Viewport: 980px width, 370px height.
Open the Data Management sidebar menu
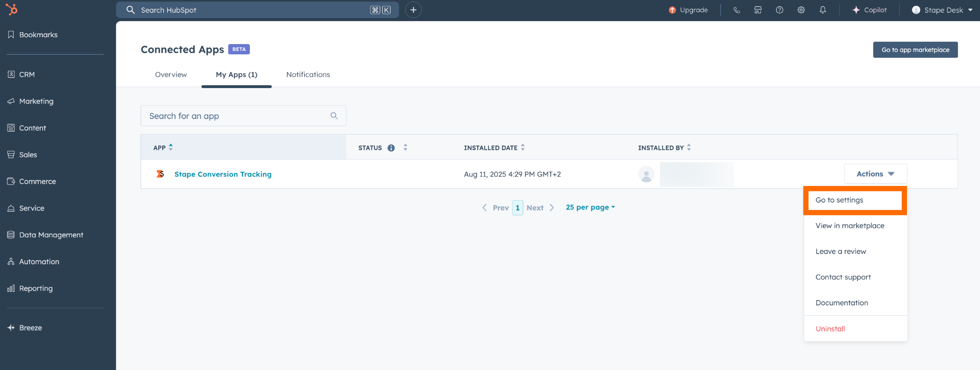(45, 235)
